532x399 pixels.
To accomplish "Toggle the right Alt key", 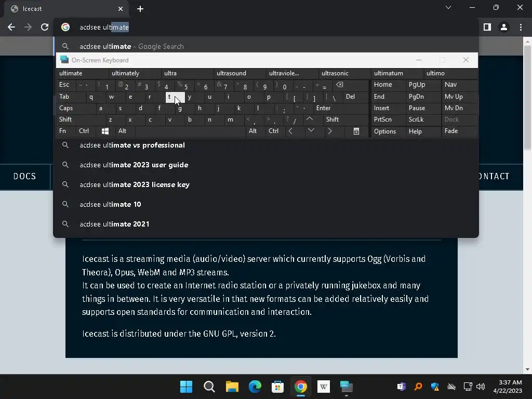I will click(x=255, y=131).
